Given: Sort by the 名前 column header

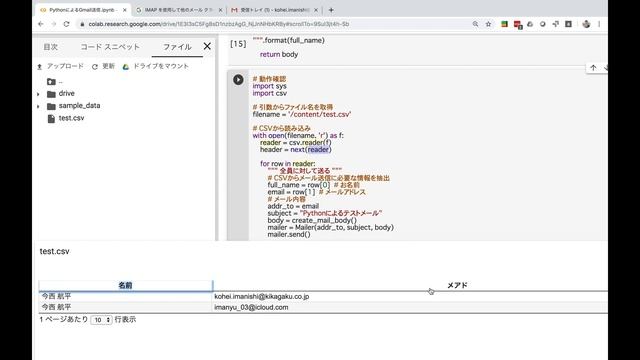Looking at the screenshot, I should (x=125, y=285).
